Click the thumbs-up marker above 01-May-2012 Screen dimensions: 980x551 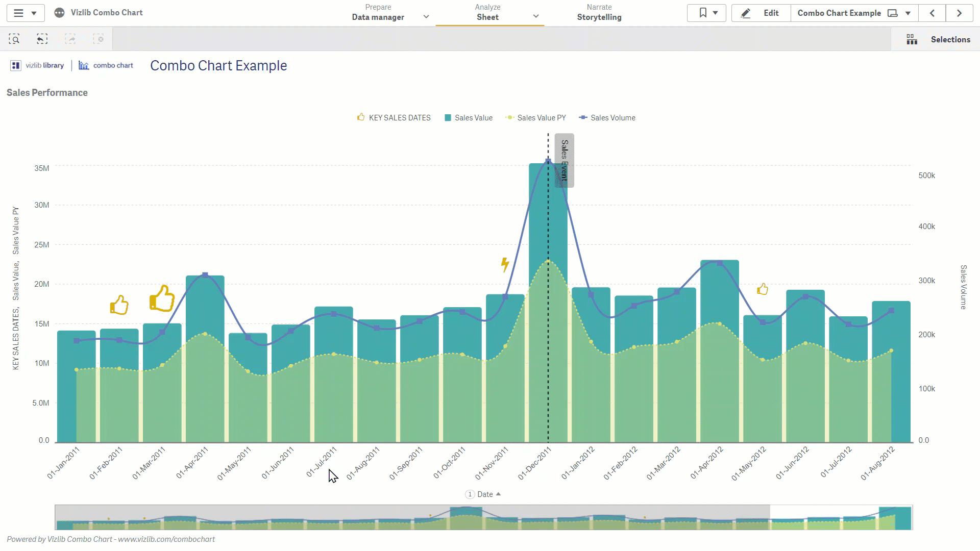point(763,289)
